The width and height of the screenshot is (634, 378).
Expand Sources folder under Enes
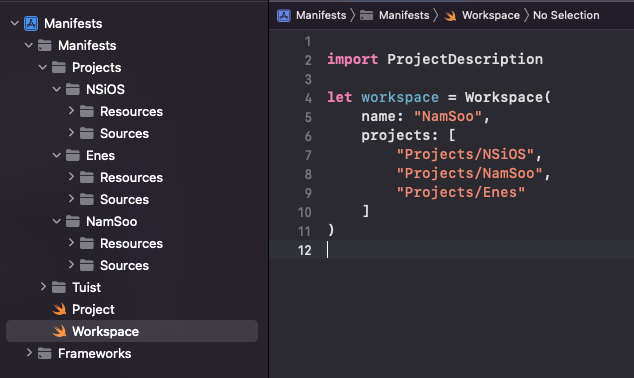(x=71, y=199)
